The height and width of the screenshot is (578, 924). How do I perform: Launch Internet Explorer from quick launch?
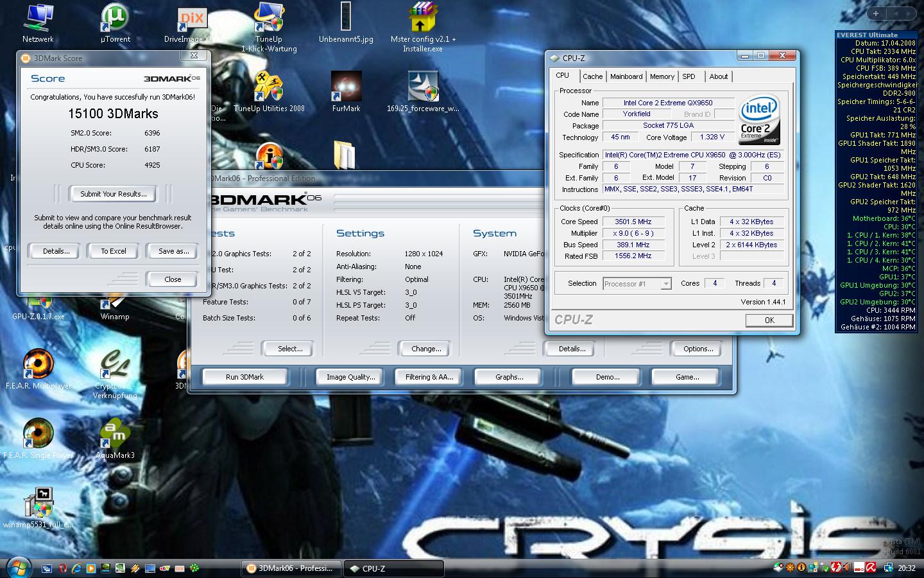click(76, 568)
